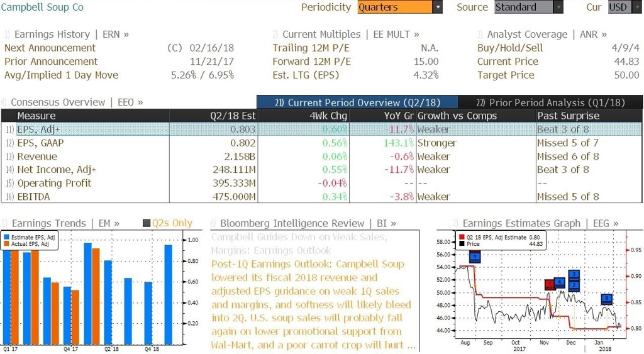This screenshot has width=644, height=354.
Task: Click event marker 3 on estimates graph
Action: [574, 275]
